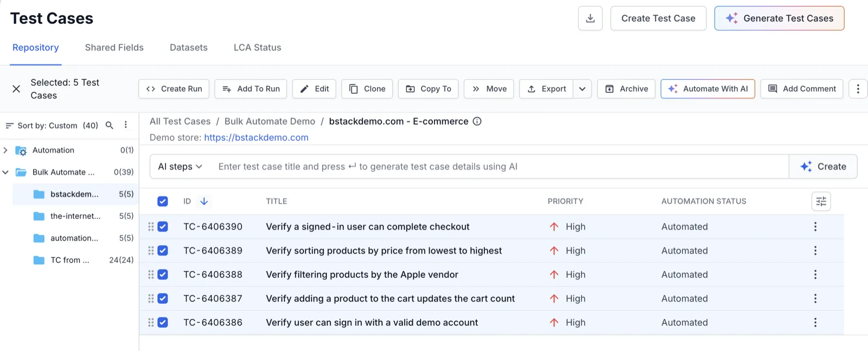The height and width of the screenshot is (351, 868).
Task: Click the search icon in folder panel
Action: 109,125
